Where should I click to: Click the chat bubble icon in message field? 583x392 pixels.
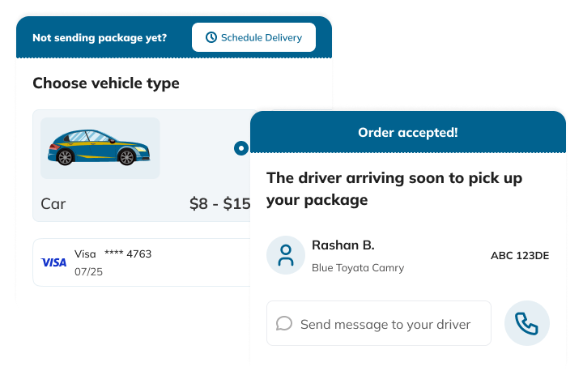[284, 324]
